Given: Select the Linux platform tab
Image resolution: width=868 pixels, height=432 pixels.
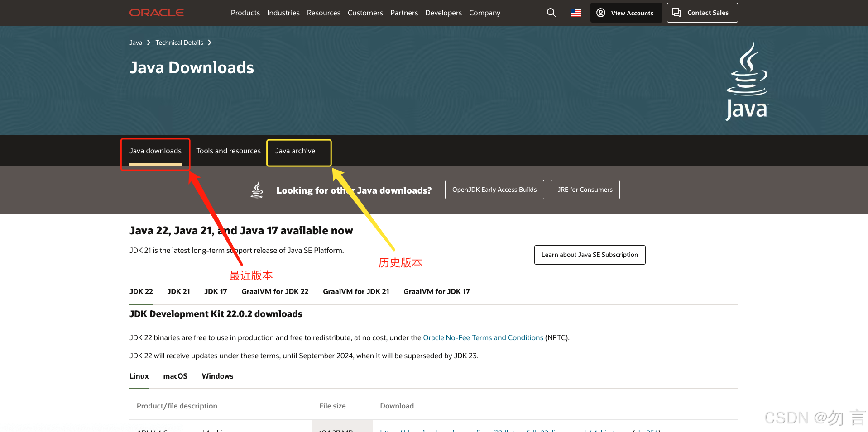Looking at the screenshot, I should [x=139, y=376].
